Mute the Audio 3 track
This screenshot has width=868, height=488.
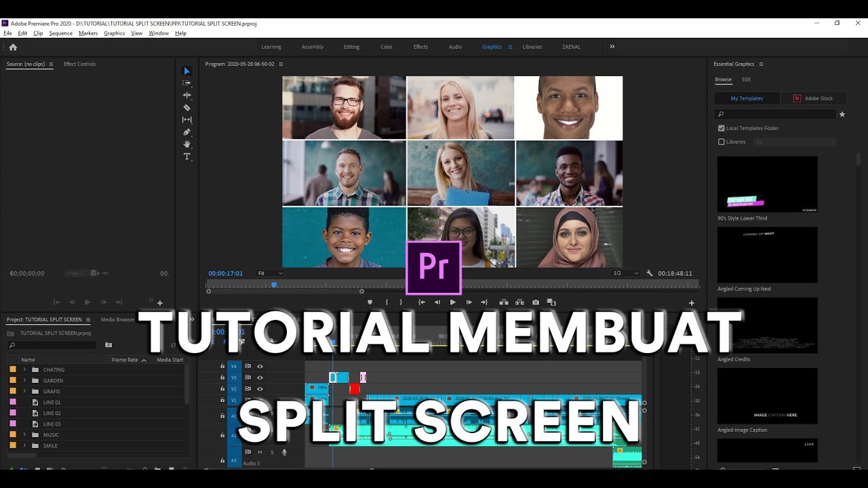(x=260, y=452)
